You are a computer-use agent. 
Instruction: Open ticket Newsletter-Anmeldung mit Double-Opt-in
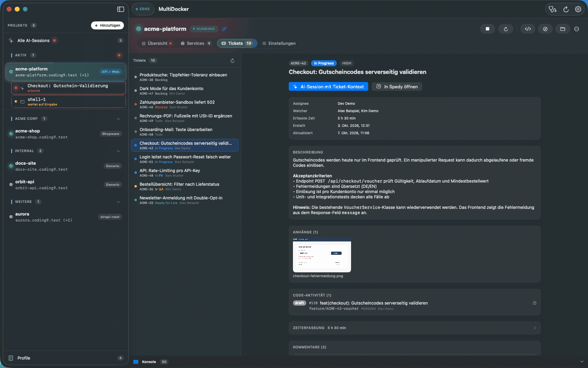tap(185, 200)
